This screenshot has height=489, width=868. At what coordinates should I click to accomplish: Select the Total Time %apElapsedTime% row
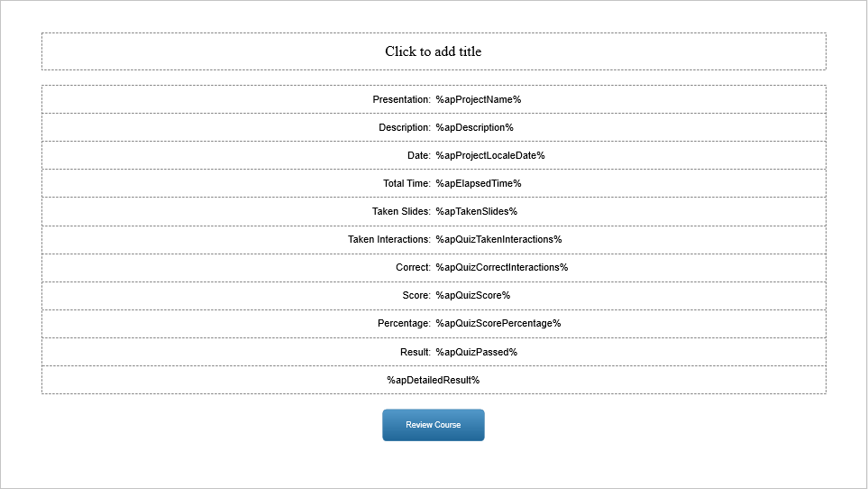pos(434,183)
